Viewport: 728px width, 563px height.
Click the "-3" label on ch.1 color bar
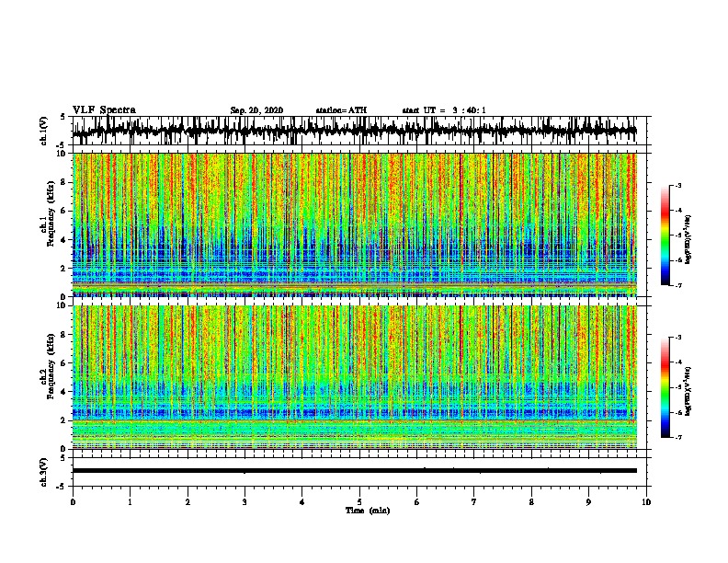(677, 185)
